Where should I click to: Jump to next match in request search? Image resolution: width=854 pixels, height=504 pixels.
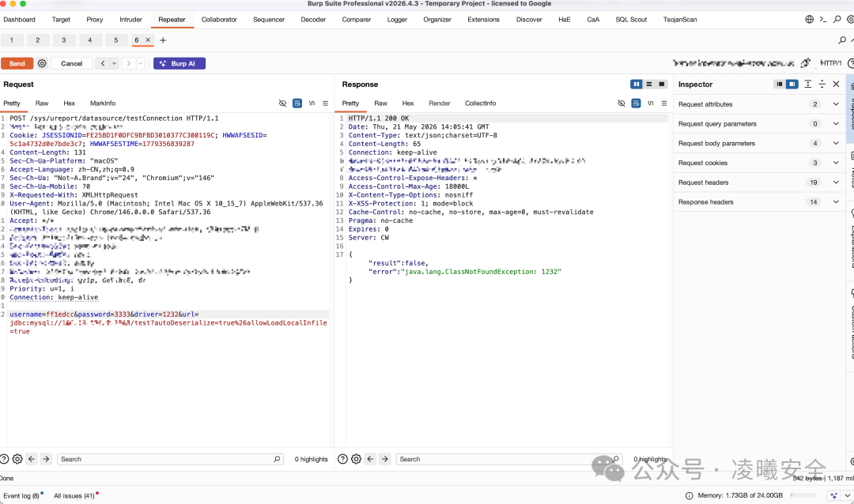pos(47,459)
